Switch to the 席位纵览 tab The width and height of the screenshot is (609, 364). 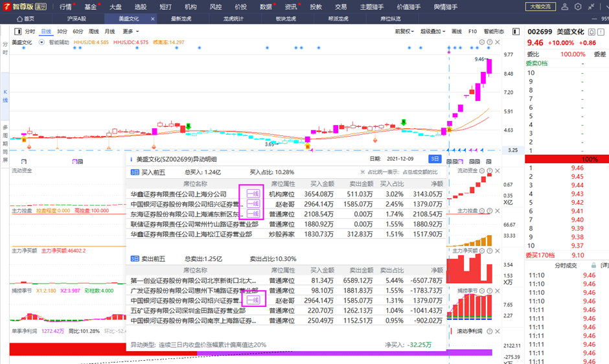pos(390,19)
